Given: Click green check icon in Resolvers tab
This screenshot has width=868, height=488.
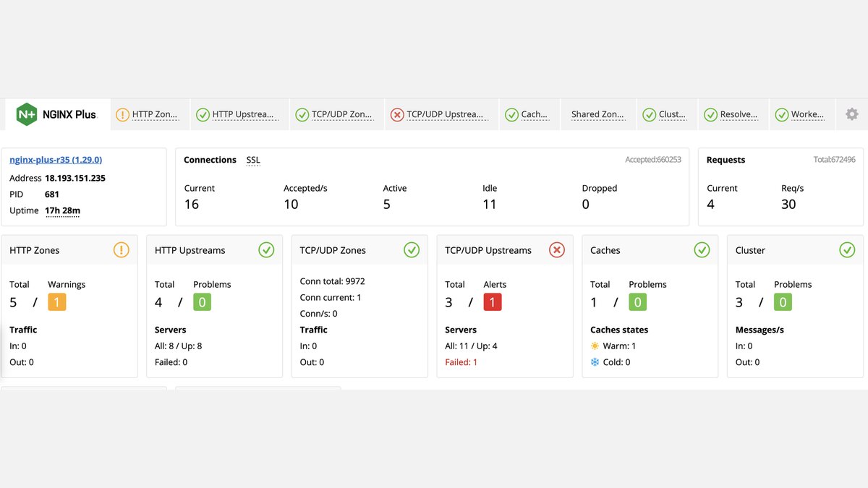Looking at the screenshot, I should point(710,114).
